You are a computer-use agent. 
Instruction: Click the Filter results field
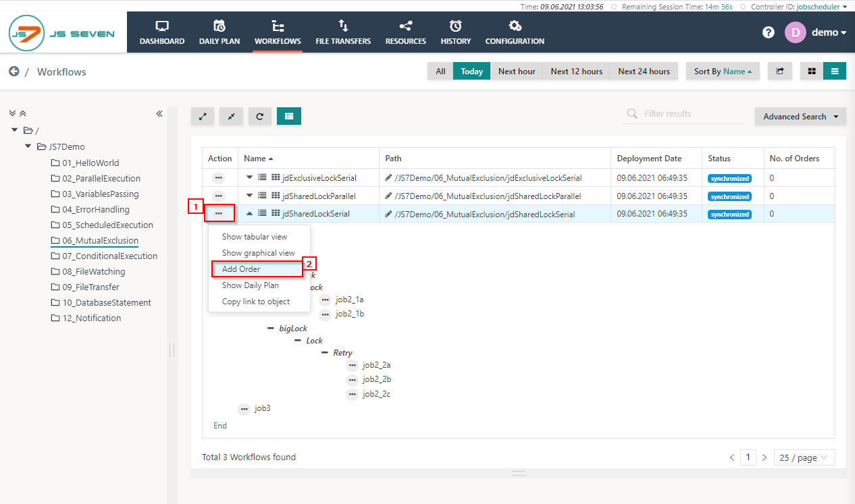(684, 114)
